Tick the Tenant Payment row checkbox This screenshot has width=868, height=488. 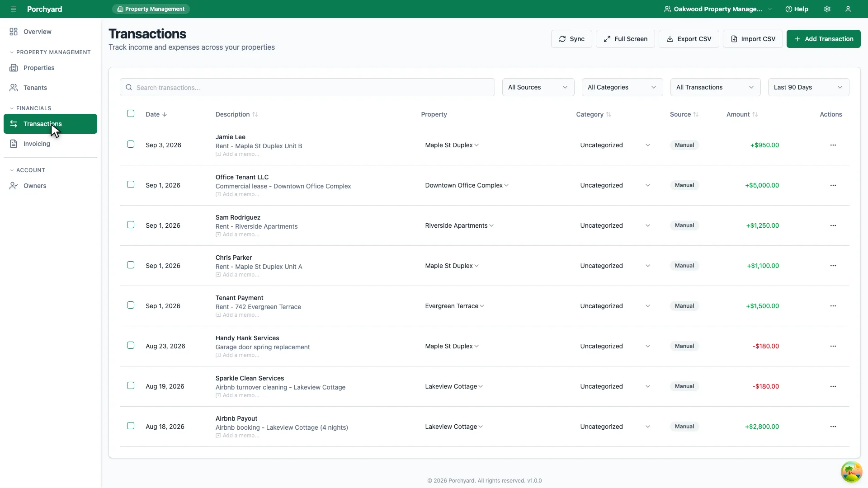pos(131,305)
